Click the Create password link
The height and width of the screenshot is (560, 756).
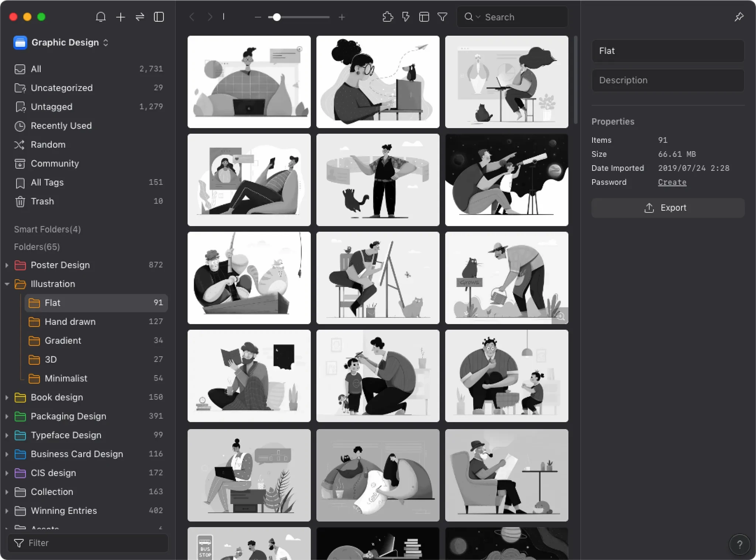coord(672,182)
